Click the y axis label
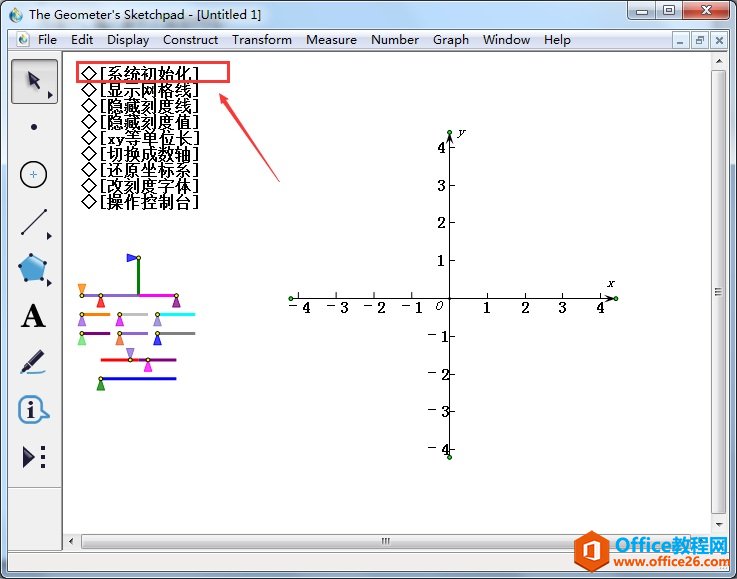737x579 pixels. pyautogui.click(x=461, y=132)
